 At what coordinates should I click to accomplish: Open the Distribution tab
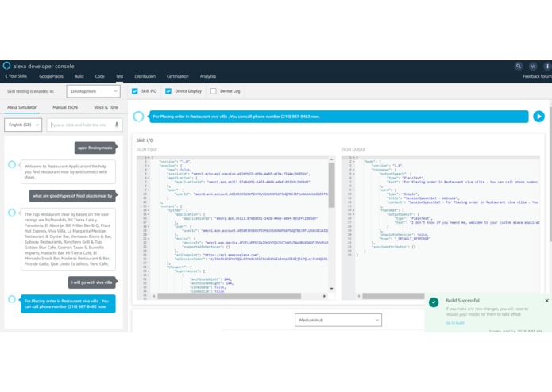[145, 76]
